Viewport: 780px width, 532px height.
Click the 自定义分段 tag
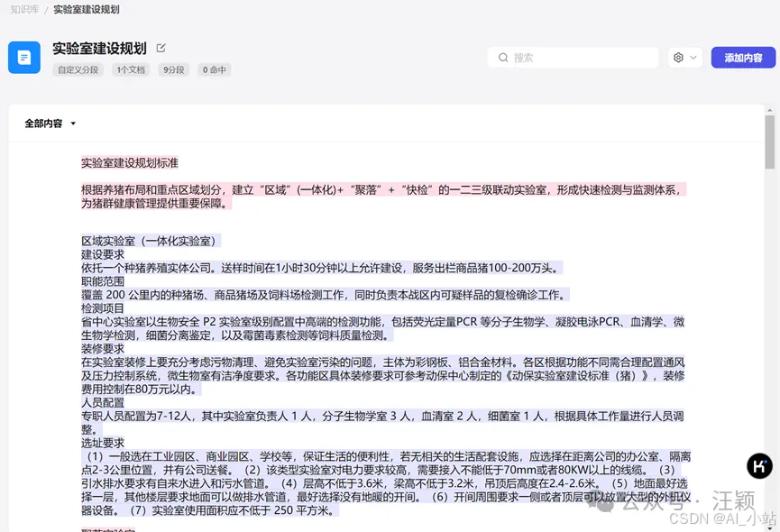coord(78,69)
